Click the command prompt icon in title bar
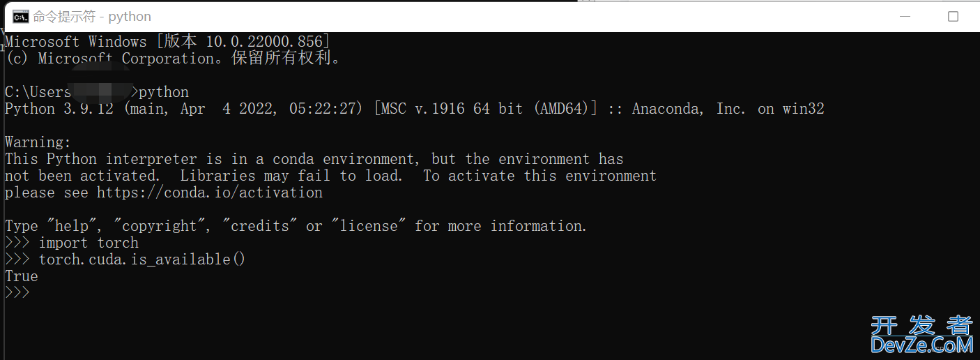The image size is (980, 360). (x=21, y=17)
